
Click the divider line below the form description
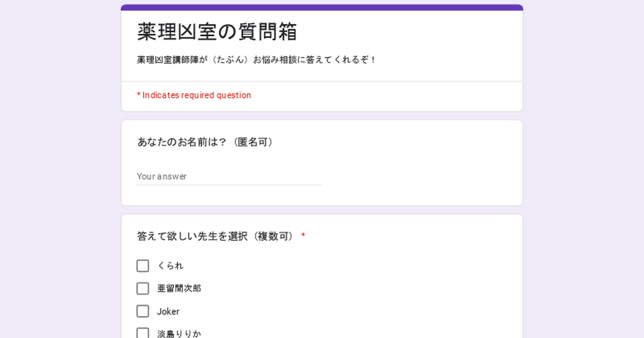coord(322,82)
